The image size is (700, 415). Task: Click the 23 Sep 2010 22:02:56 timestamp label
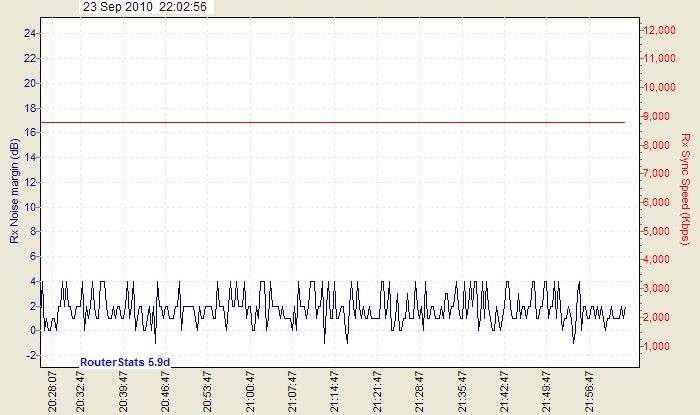[x=145, y=7]
